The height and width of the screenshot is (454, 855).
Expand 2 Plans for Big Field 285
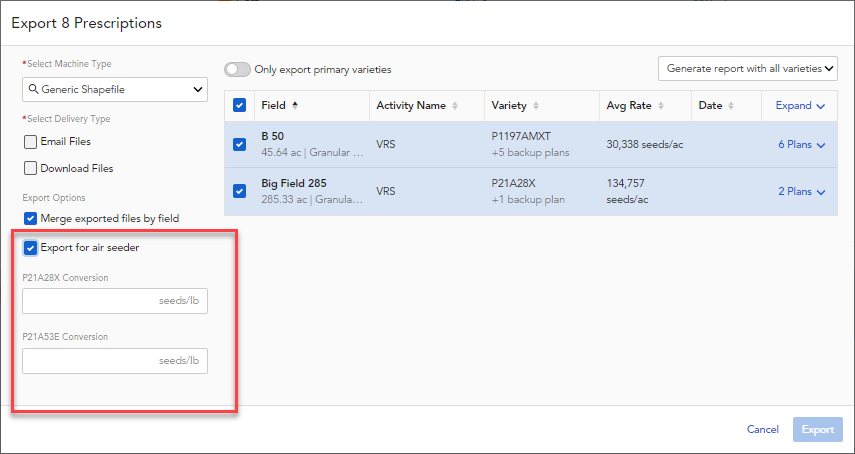[801, 191]
